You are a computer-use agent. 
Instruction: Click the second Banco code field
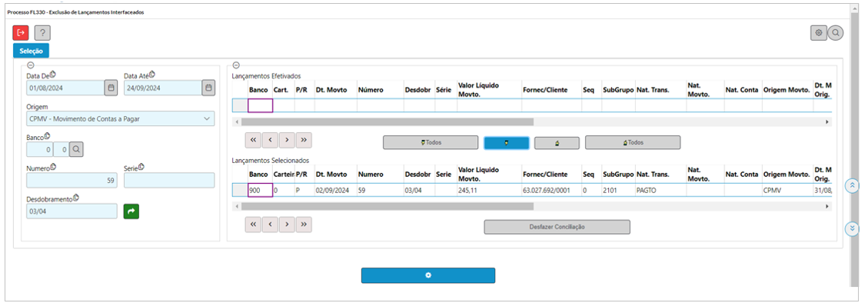61,149
